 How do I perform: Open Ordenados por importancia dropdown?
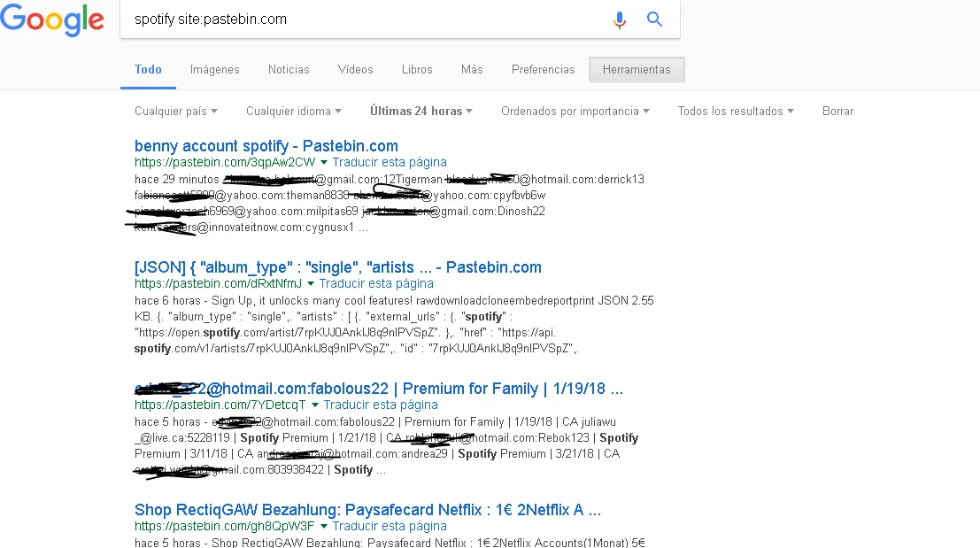click(x=575, y=111)
